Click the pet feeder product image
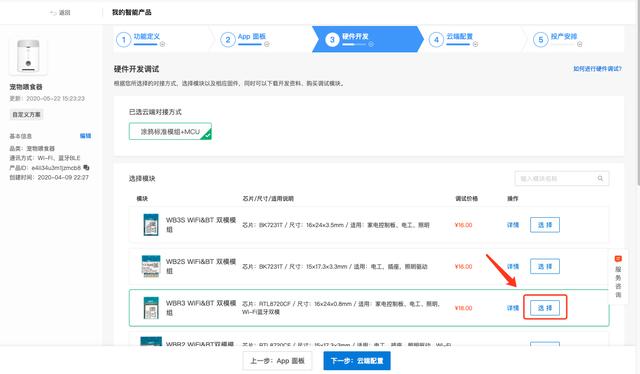This screenshot has height=374, width=640. 28,56
